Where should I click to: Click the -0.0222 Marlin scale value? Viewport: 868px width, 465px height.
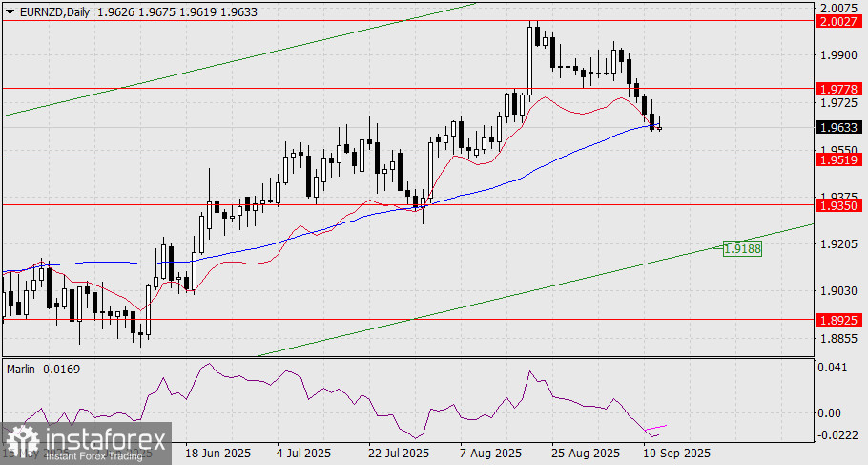tap(837, 435)
